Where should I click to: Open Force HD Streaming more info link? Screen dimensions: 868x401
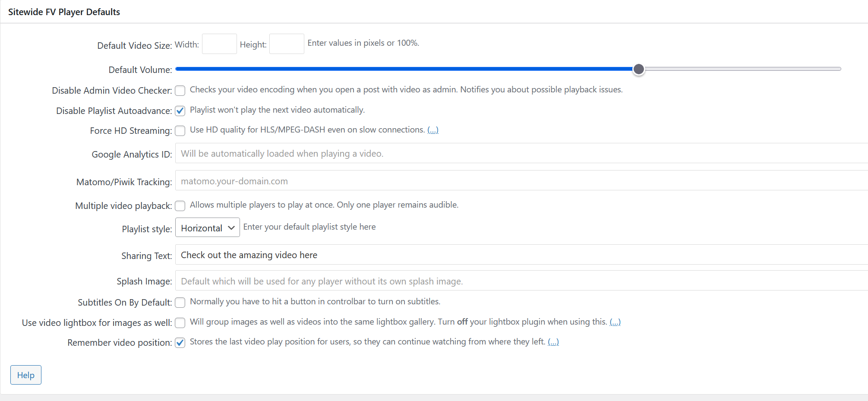[433, 130]
